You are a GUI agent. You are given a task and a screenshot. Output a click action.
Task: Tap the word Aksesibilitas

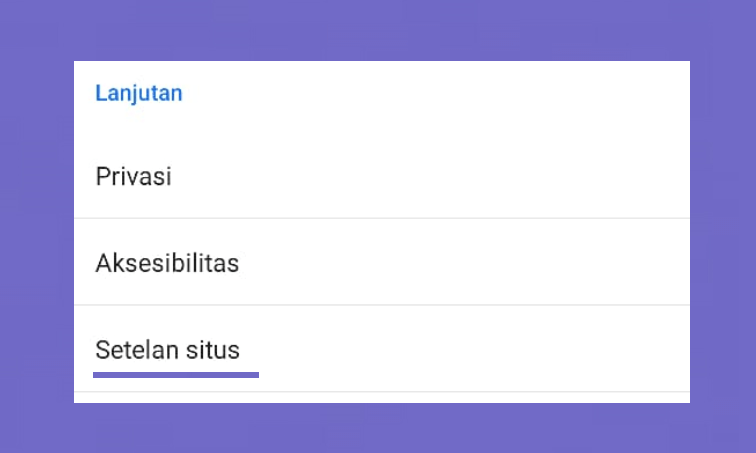point(167,263)
